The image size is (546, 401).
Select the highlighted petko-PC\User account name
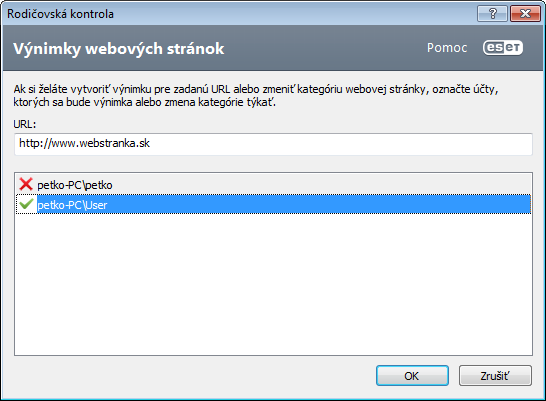point(72,205)
